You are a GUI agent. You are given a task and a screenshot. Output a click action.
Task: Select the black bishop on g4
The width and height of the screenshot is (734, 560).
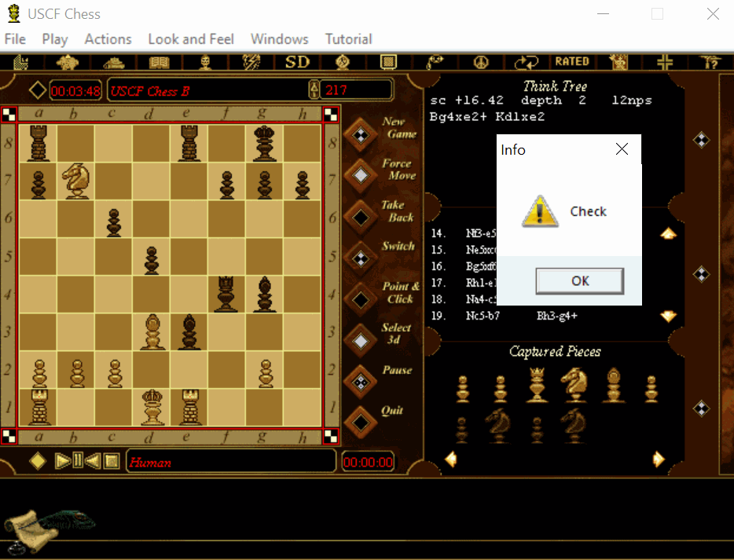pyautogui.click(x=264, y=295)
